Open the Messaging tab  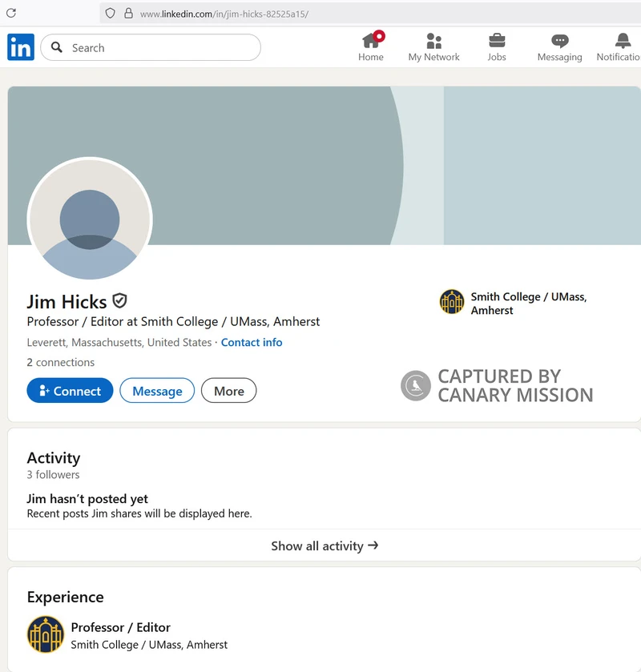pos(559,47)
